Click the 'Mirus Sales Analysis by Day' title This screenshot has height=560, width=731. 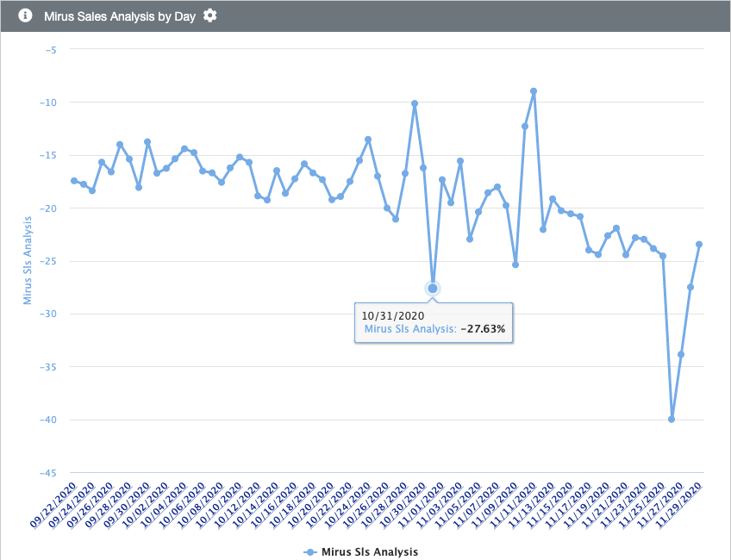click(x=120, y=16)
